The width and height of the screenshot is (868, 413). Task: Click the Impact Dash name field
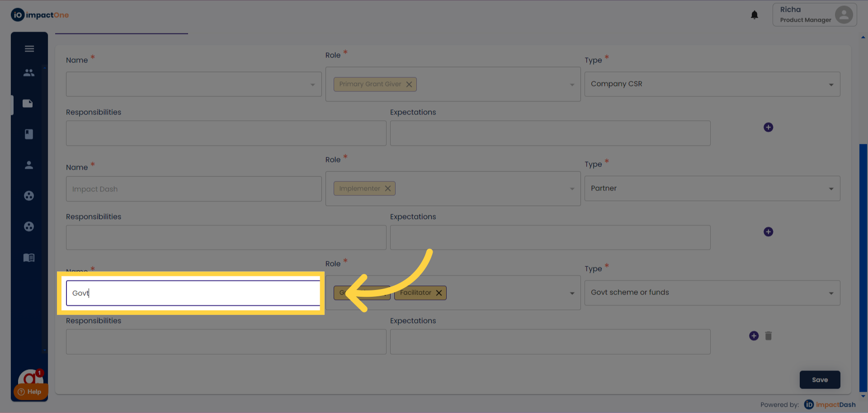pos(193,189)
